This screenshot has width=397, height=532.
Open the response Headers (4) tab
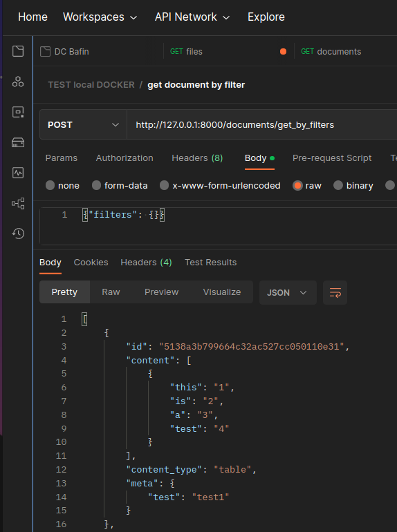pos(146,263)
